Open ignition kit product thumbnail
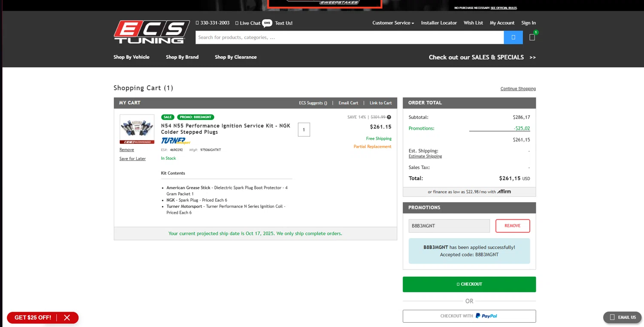This screenshot has width=644, height=327. (137, 129)
